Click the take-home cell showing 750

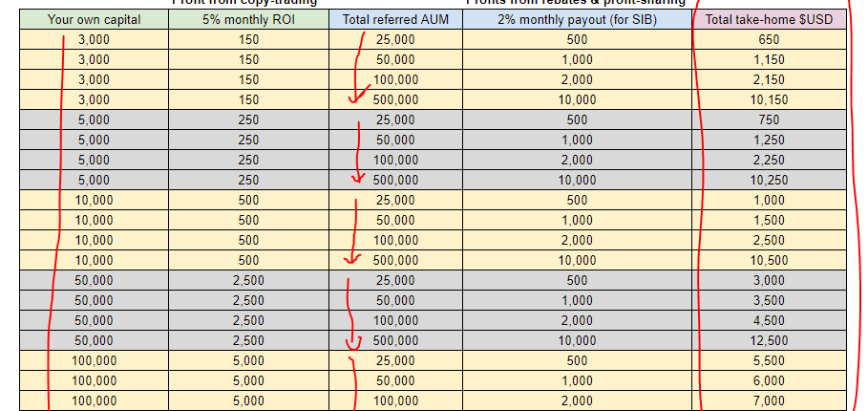pyautogui.click(x=768, y=119)
